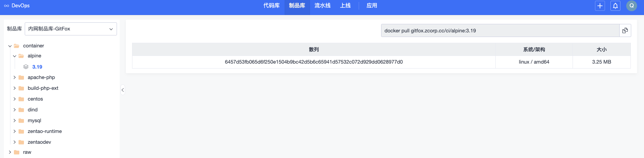Click the 系统/架构 column header
The image size is (644, 158).
pyautogui.click(x=534, y=49)
